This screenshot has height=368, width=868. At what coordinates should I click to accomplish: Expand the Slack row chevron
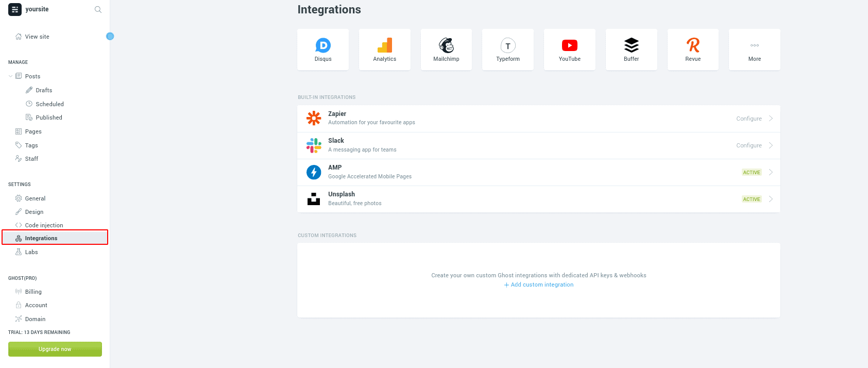coord(771,145)
